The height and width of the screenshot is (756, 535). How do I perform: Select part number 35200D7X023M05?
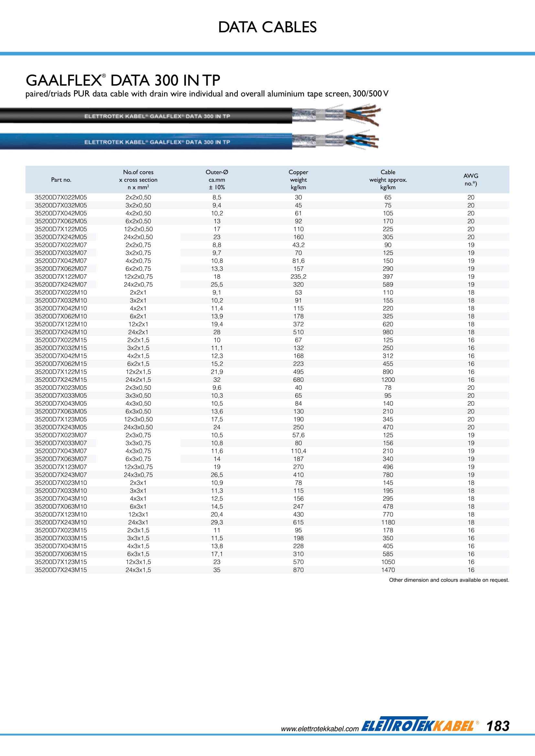61,388
